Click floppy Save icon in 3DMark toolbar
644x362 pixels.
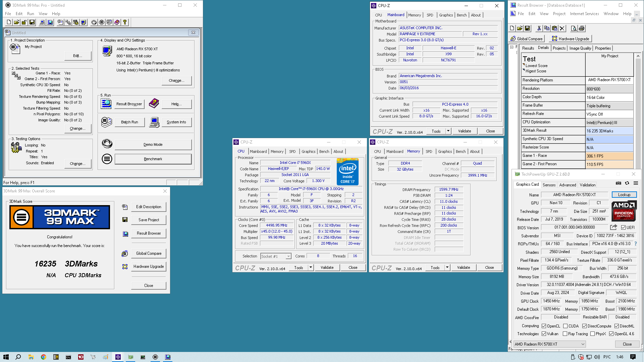[x=32, y=22]
